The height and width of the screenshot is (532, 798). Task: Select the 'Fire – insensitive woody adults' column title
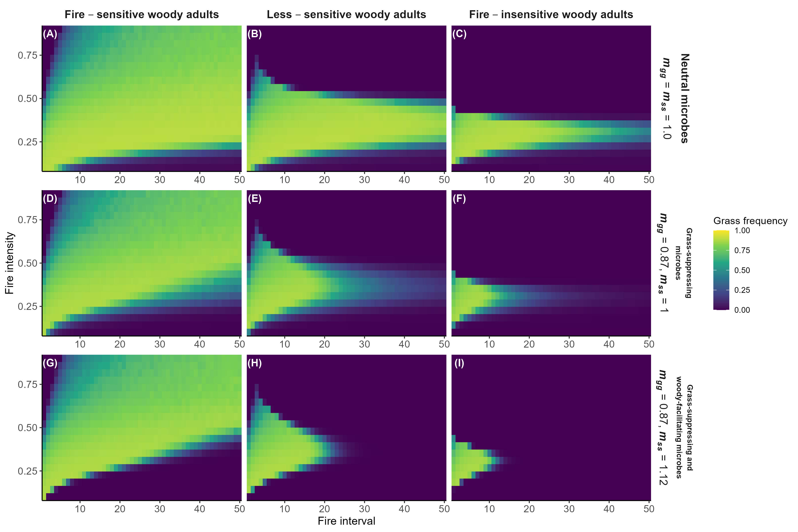click(x=551, y=15)
